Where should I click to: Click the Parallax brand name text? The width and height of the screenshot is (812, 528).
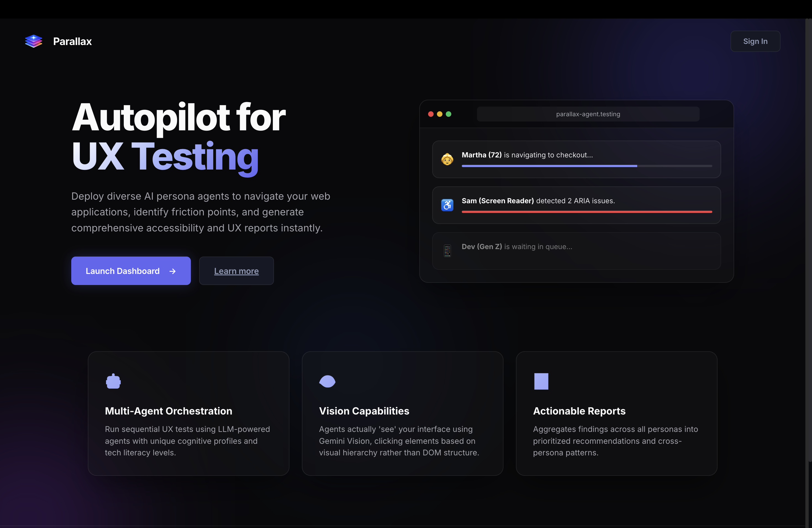[x=72, y=41]
